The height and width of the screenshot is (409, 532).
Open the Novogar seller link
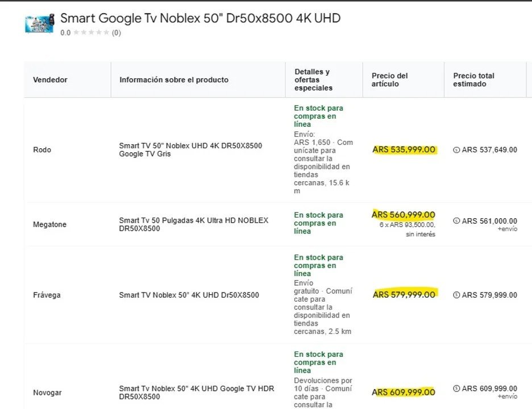(47, 393)
